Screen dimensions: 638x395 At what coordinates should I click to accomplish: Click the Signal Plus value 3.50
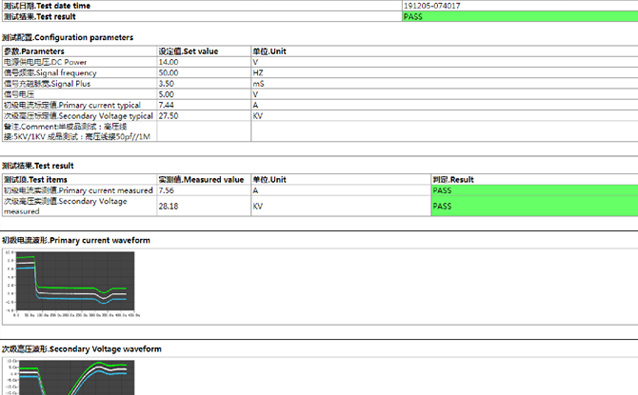[166, 83]
